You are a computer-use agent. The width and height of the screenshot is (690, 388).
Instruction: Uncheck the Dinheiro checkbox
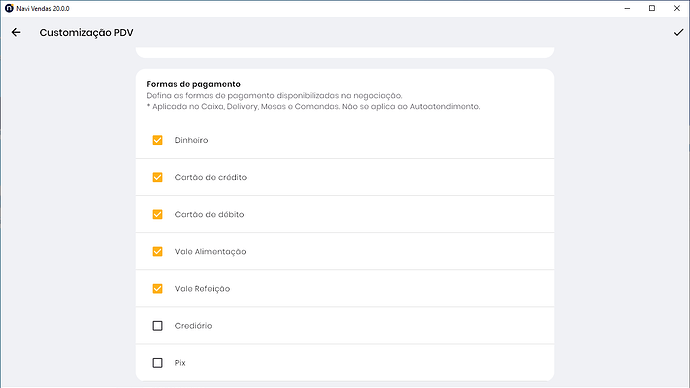pos(158,140)
